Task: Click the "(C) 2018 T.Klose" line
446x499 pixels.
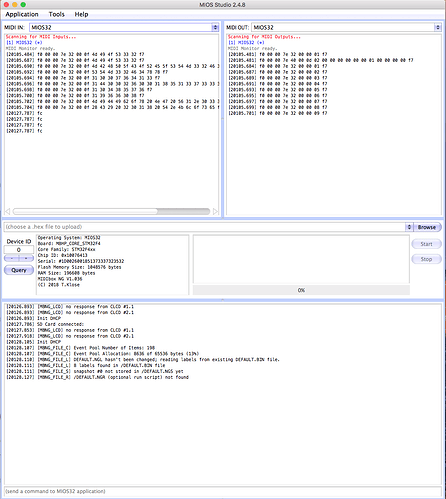Action: click(x=59, y=285)
